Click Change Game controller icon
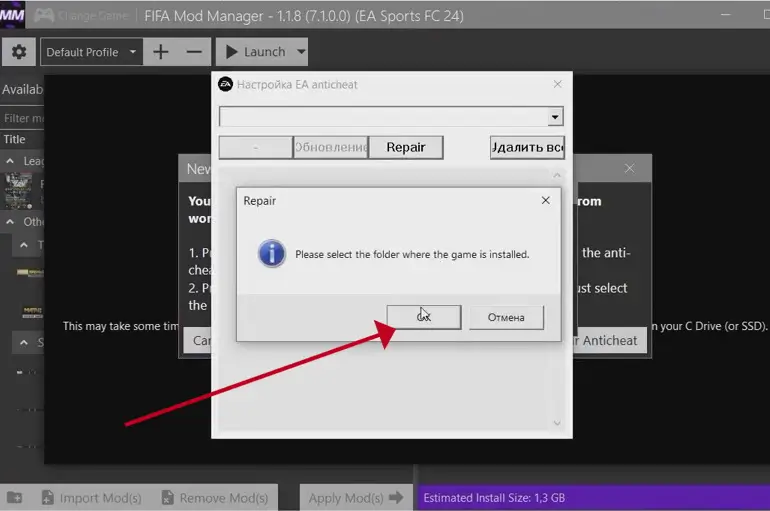770x511 pixels. click(44, 16)
